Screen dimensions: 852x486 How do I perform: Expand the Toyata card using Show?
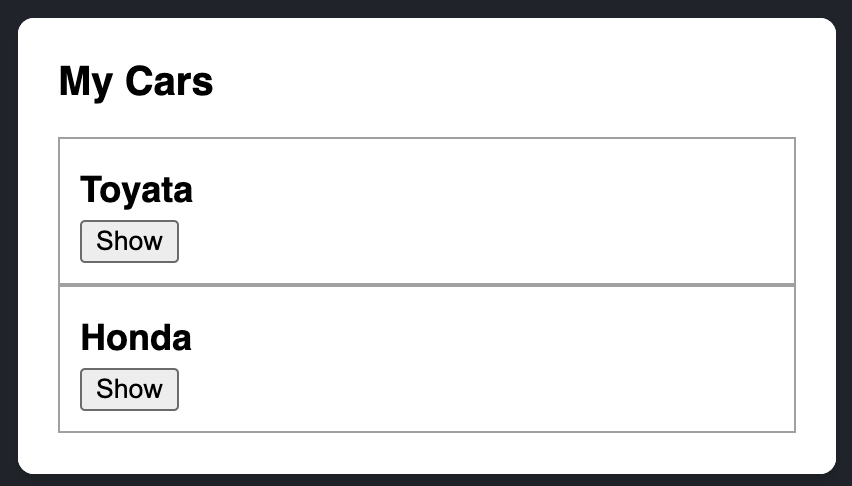[x=129, y=241]
